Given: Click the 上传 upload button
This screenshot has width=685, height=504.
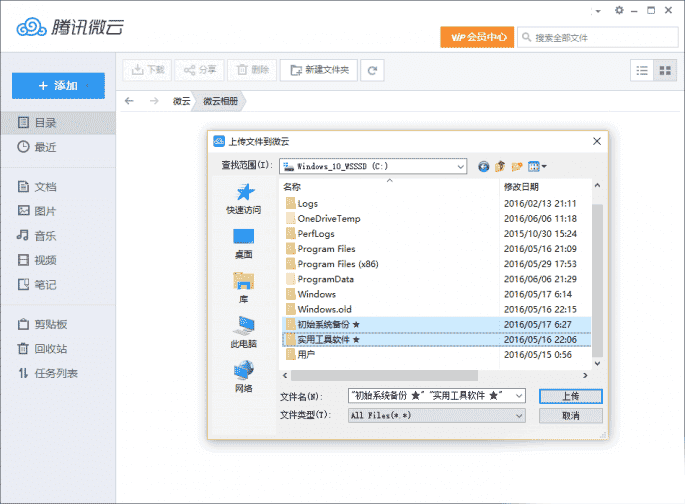Looking at the screenshot, I should point(571,396).
